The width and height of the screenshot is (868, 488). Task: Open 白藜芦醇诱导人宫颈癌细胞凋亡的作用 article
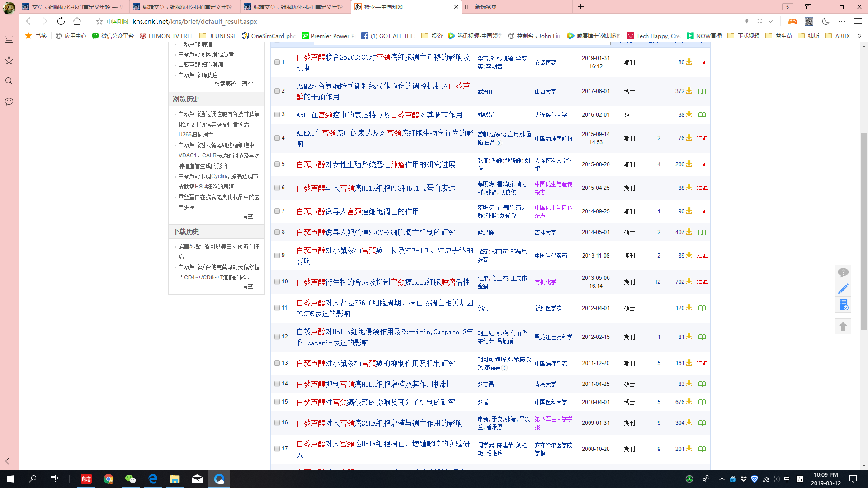pyautogui.click(x=358, y=211)
